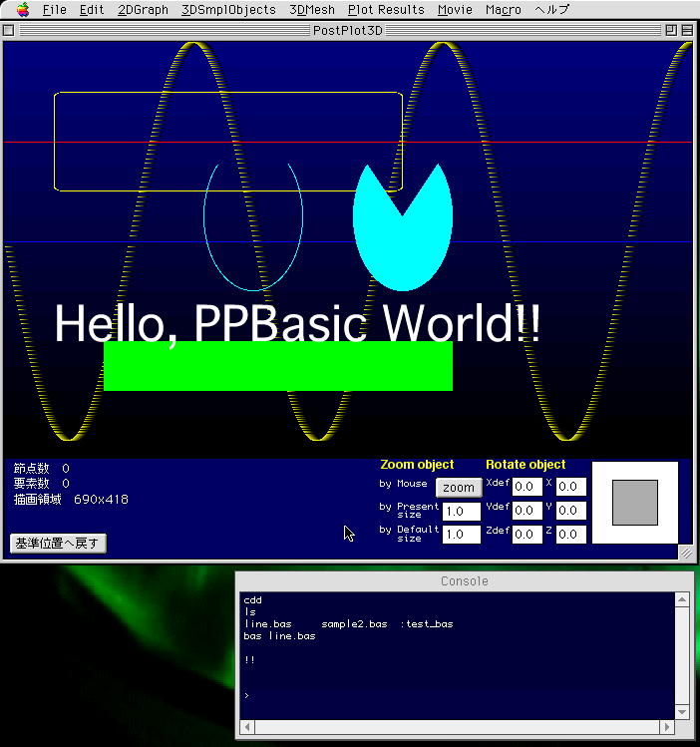The width and height of the screenshot is (700, 747).
Task: Click the Xdef rotation input field
Action: [x=527, y=487]
